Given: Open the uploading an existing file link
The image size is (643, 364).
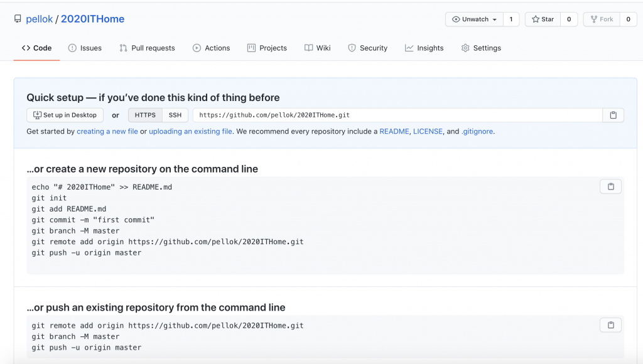Looking at the screenshot, I should [x=190, y=131].
